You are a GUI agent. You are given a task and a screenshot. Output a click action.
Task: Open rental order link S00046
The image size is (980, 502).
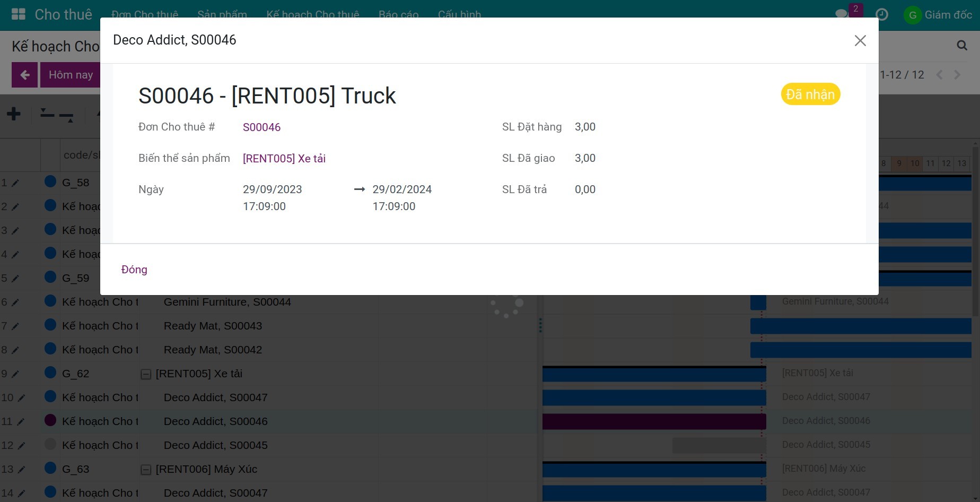261,127
